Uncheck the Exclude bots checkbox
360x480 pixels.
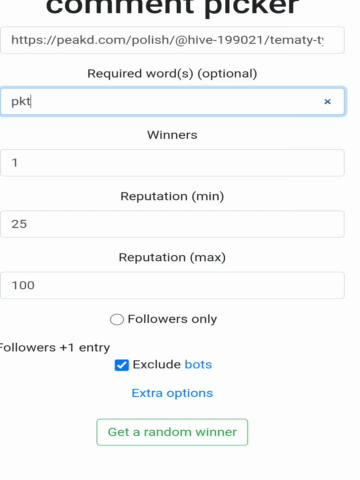122,365
